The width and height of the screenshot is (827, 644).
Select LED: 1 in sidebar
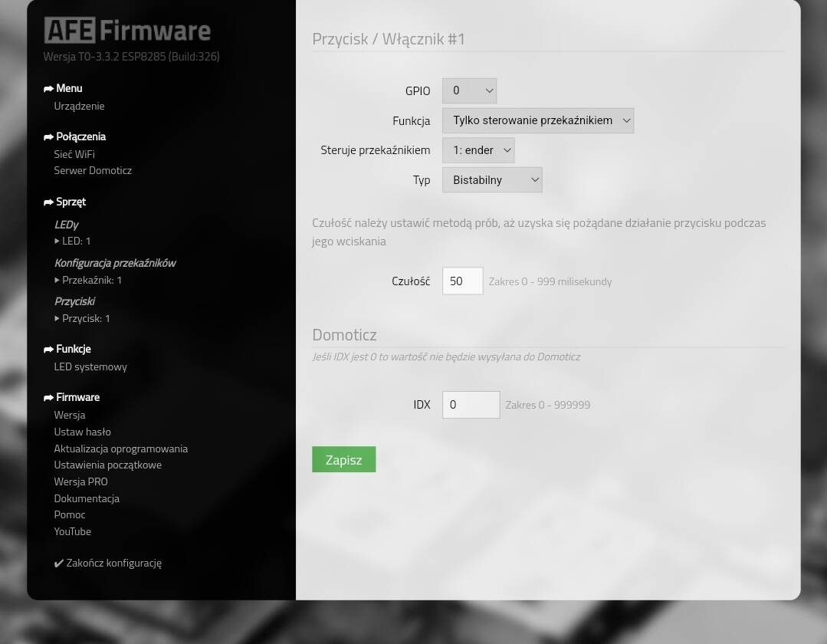(x=76, y=241)
